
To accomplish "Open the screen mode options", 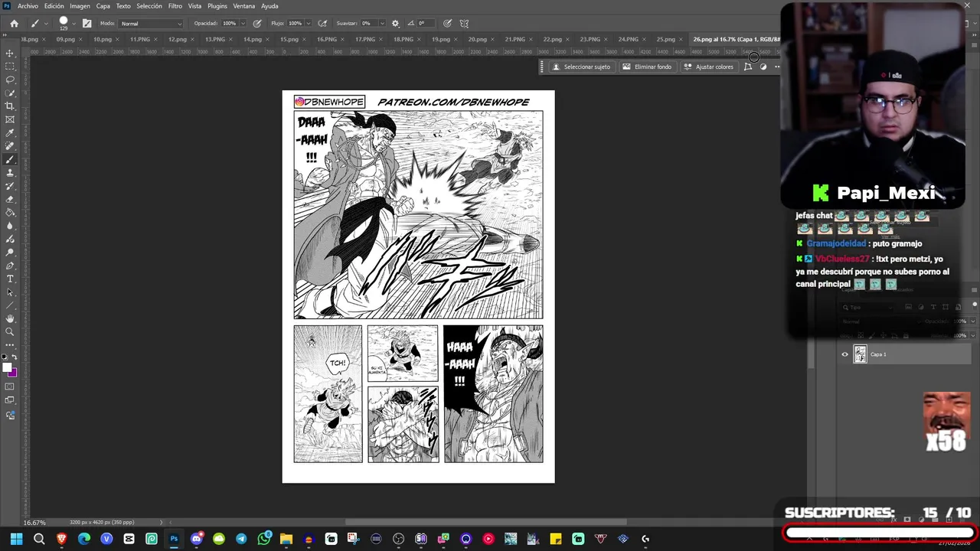I will coord(10,400).
